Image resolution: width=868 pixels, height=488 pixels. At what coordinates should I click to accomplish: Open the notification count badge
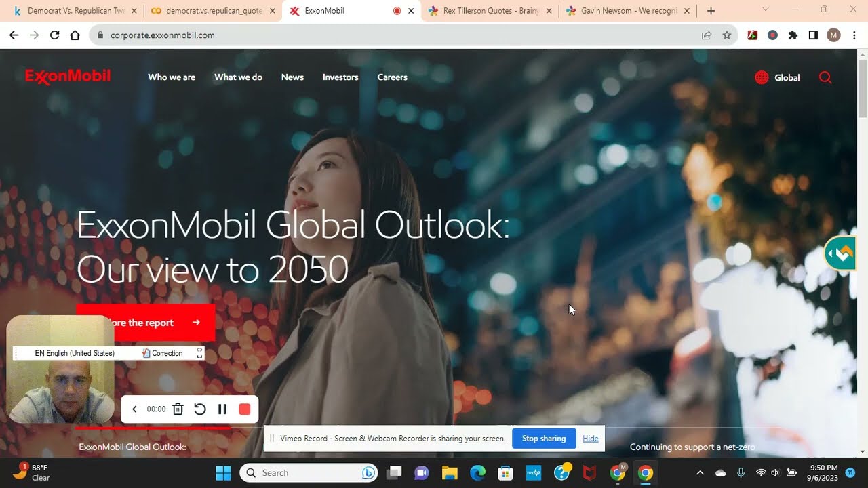coord(850,472)
